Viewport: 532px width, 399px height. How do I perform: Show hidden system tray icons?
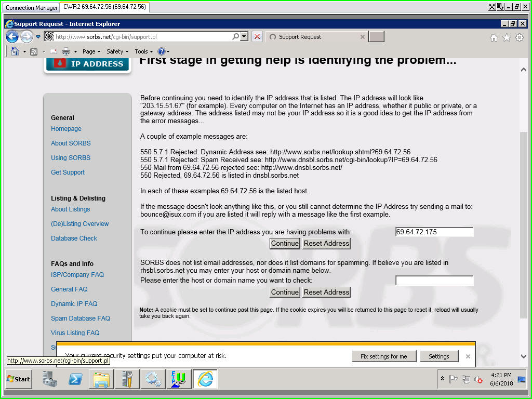pos(442,378)
